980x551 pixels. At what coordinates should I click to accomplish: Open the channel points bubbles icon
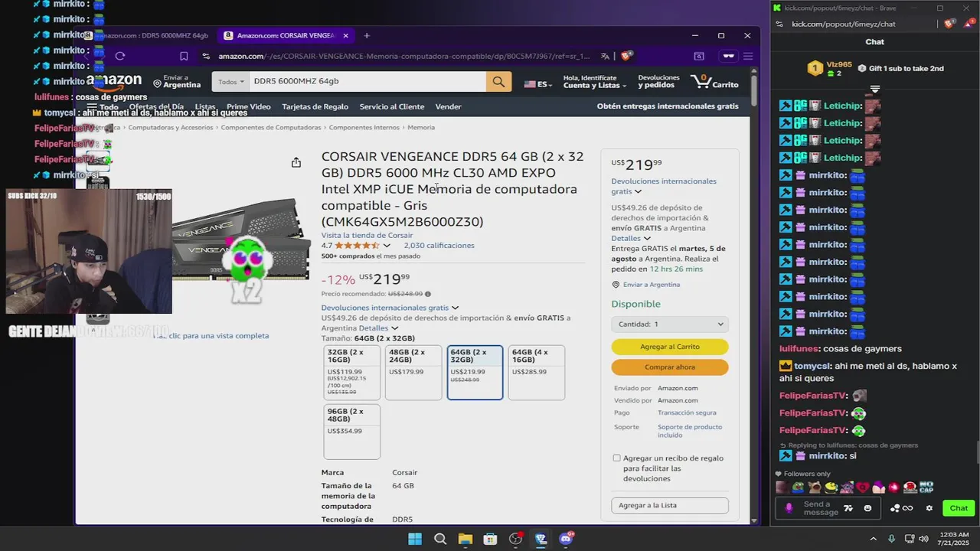pos(895,508)
